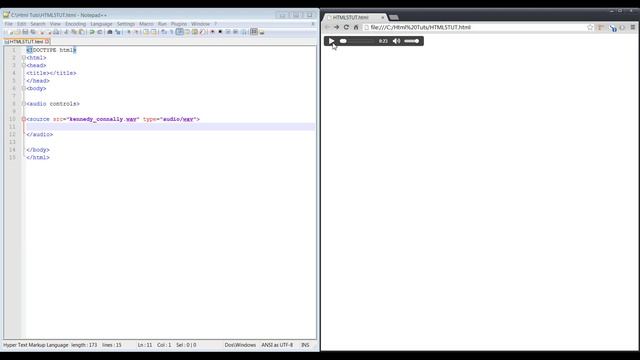Close the Notepad++ HTMLSTUT.html tab
The height and width of the screenshot is (360, 640).
point(47,42)
